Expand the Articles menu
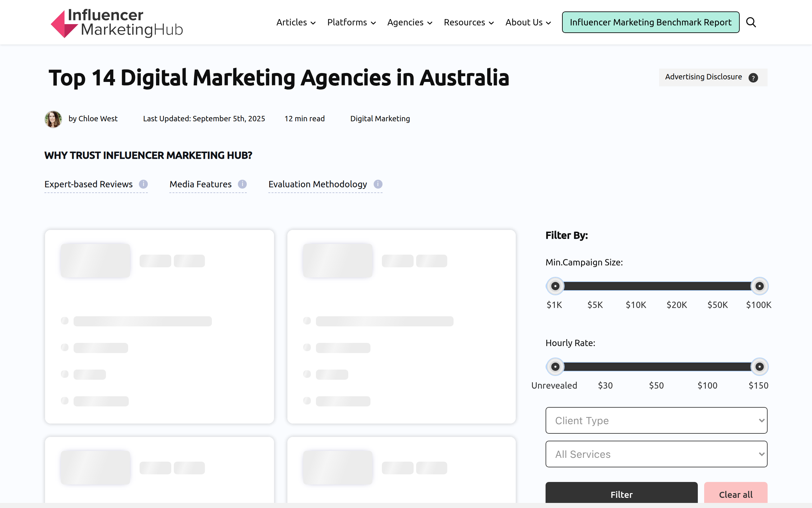Image resolution: width=812 pixels, height=508 pixels. pyautogui.click(x=296, y=23)
